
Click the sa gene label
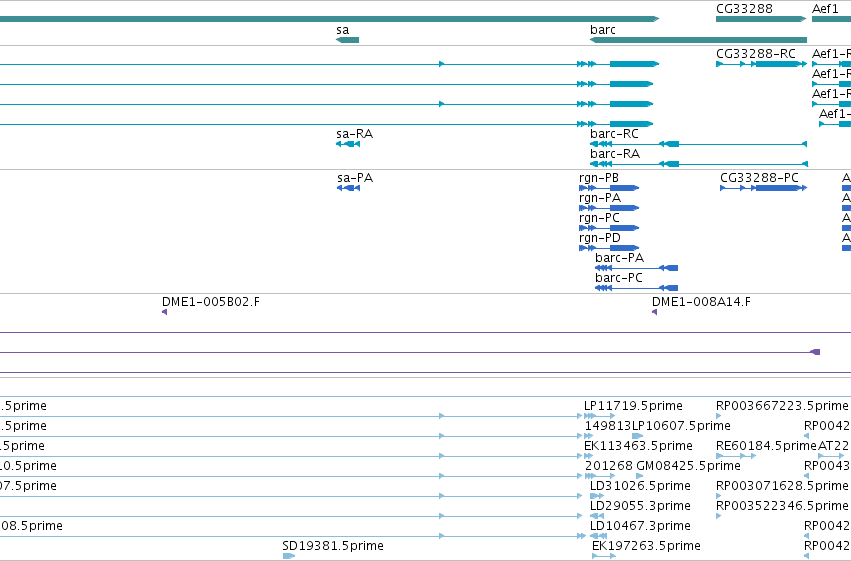[x=342, y=30]
